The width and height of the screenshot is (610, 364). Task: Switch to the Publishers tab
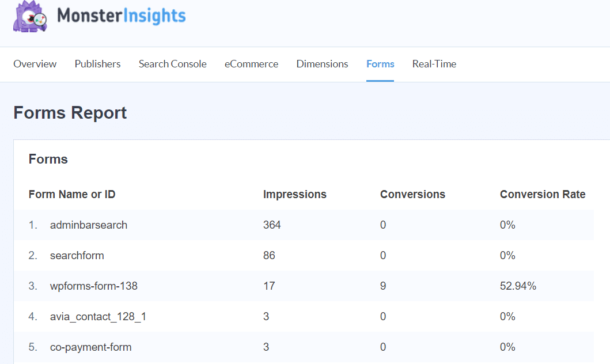pyautogui.click(x=97, y=64)
